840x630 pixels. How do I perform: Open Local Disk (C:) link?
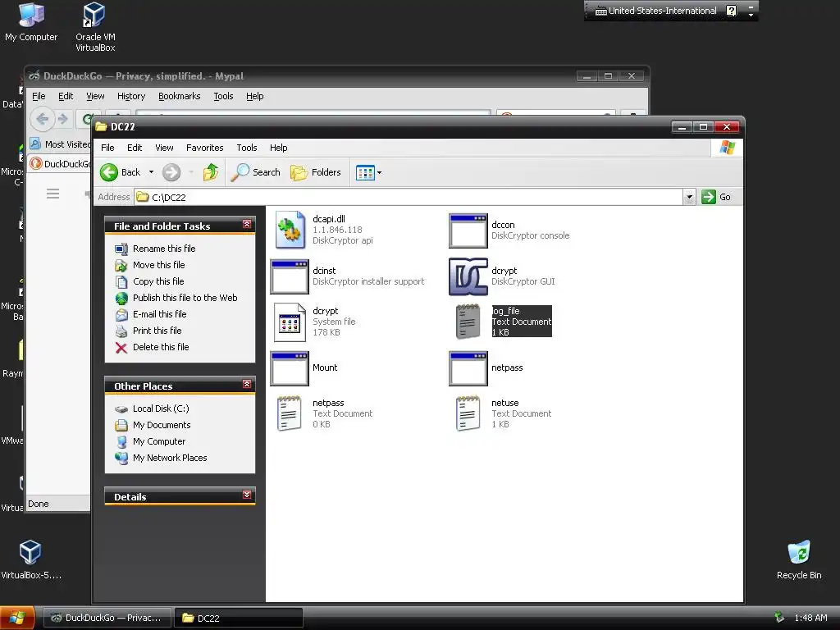coord(161,409)
